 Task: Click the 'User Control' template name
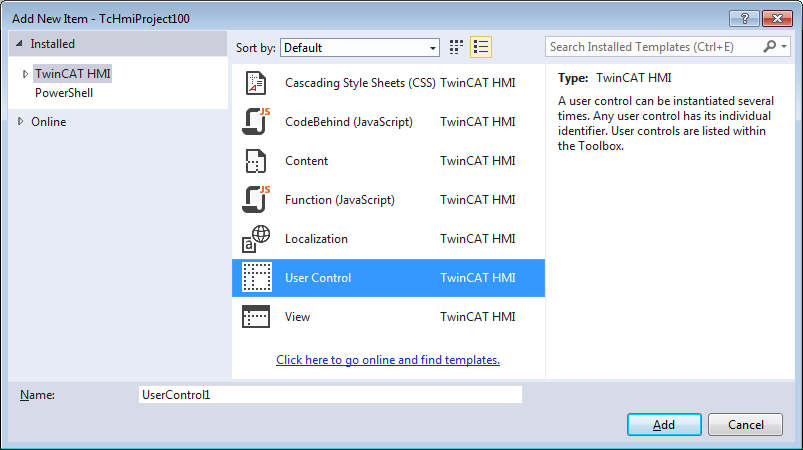click(318, 278)
